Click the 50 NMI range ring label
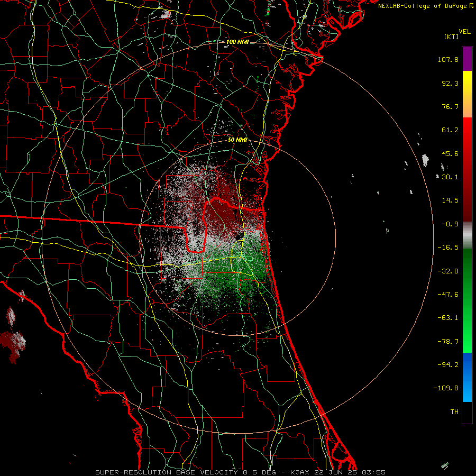Viewport: 476px width, 476px height. (237, 140)
